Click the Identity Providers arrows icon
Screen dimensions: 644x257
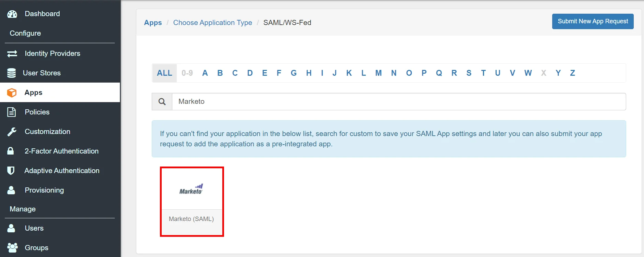[x=12, y=53]
